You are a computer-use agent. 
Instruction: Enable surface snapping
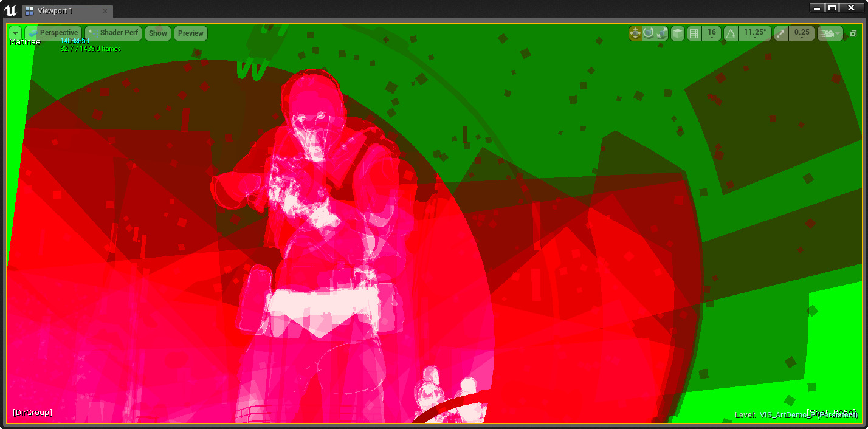point(678,33)
